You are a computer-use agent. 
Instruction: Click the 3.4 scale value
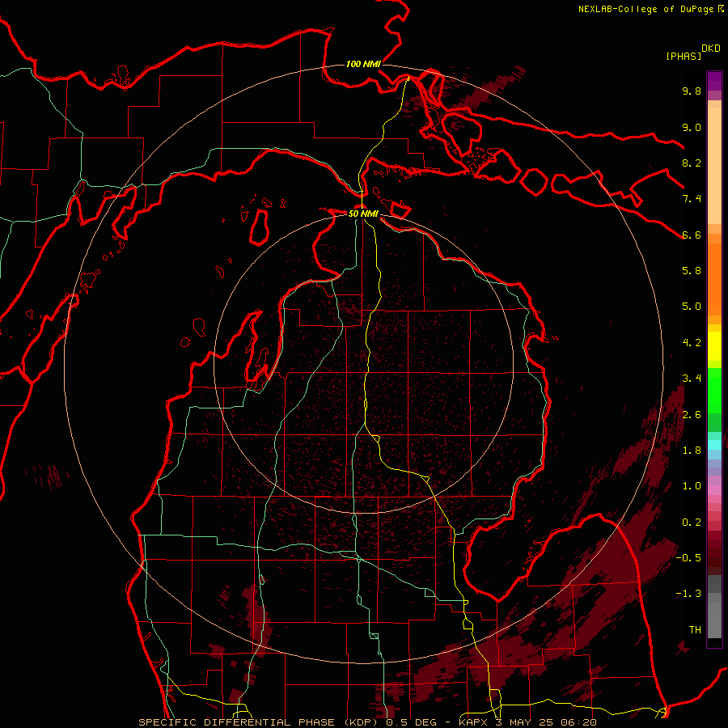(x=692, y=379)
